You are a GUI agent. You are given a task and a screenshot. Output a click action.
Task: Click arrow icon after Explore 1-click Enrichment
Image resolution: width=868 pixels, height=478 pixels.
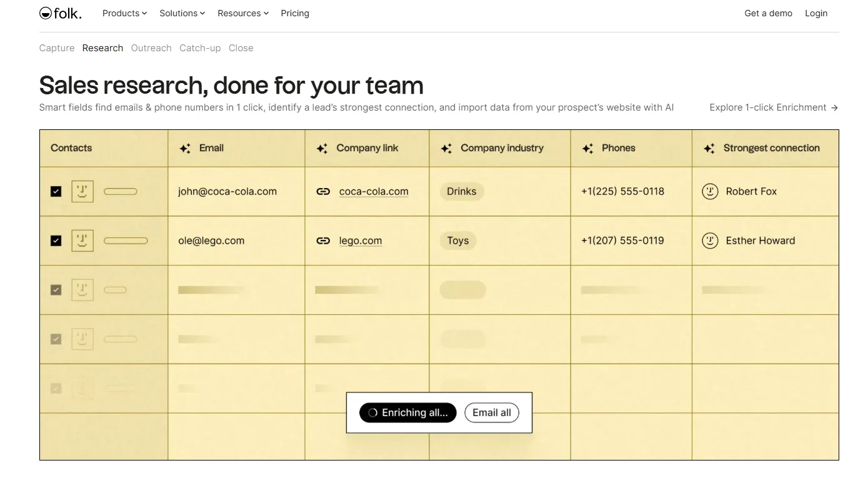834,107
